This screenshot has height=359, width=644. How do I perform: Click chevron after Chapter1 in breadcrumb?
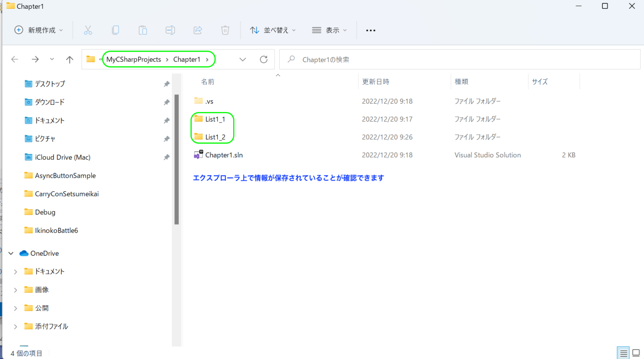pyautogui.click(x=207, y=60)
